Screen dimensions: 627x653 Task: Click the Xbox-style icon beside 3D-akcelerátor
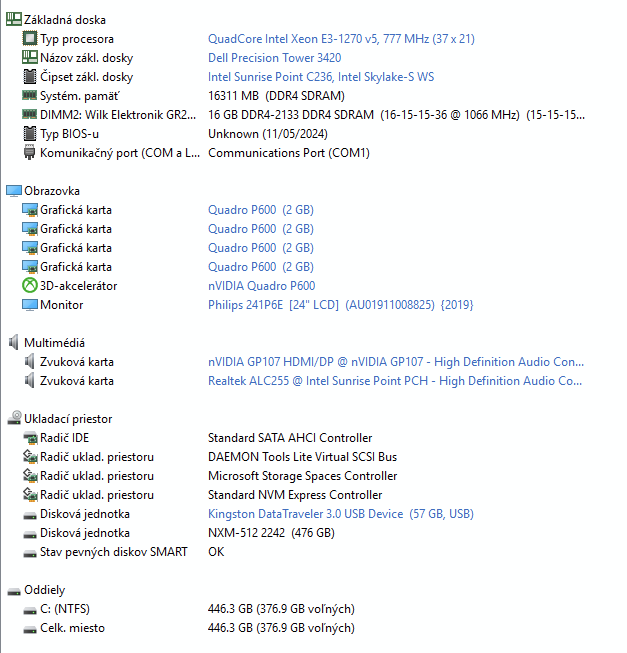click(x=30, y=285)
